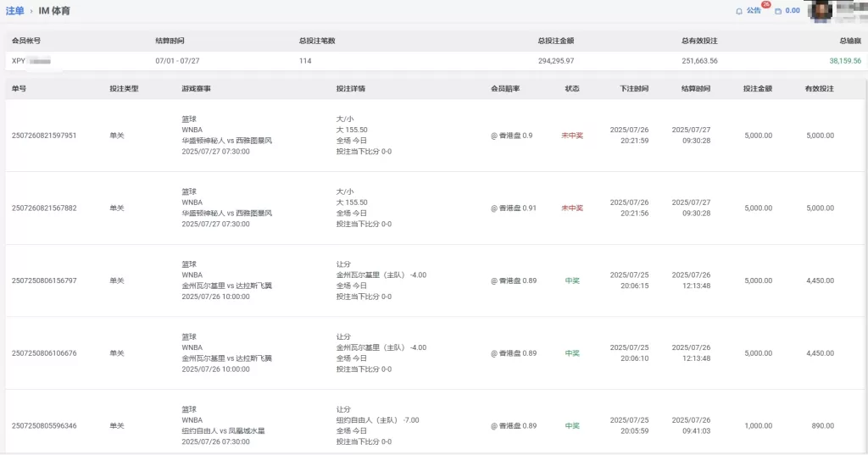This screenshot has width=868, height=455.
Task: Select order number 2507260821597951
Action: click(44, 136)
